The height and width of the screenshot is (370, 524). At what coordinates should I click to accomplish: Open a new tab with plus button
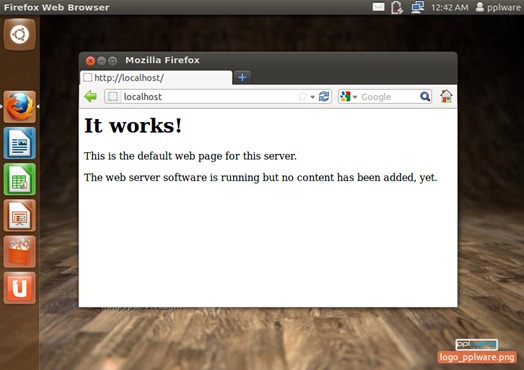242,77
